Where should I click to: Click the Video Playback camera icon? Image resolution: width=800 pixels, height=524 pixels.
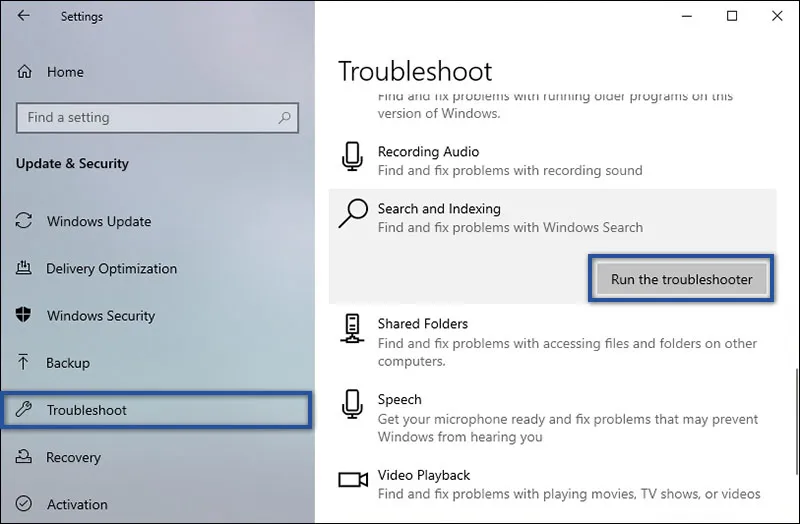tap(353, 480)
